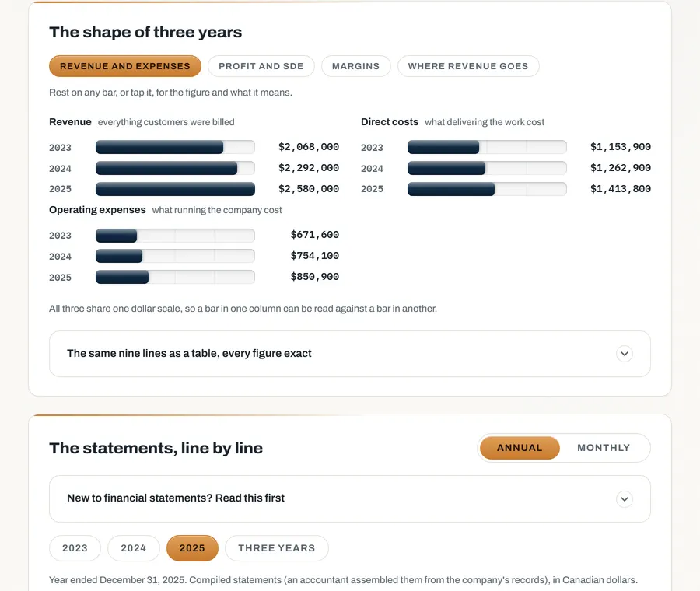Click the $1,262,900 direct costs figure
This screenshot has height=591, width=700.
tap(620, 168)
